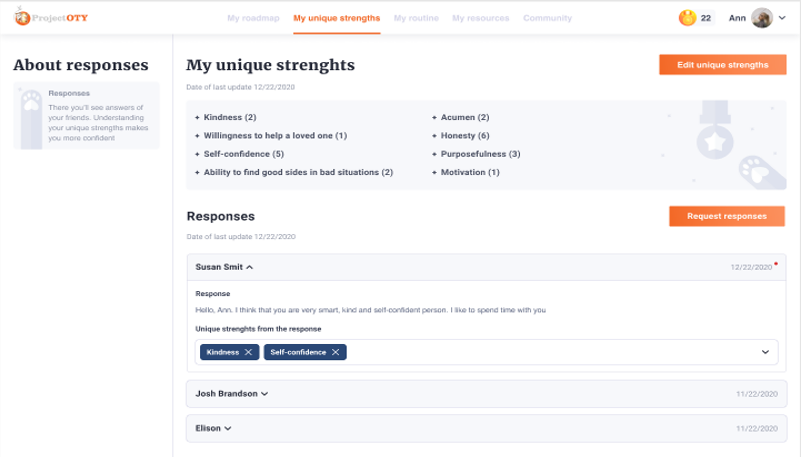Switch to My routine tab

(x=416, y=18)
